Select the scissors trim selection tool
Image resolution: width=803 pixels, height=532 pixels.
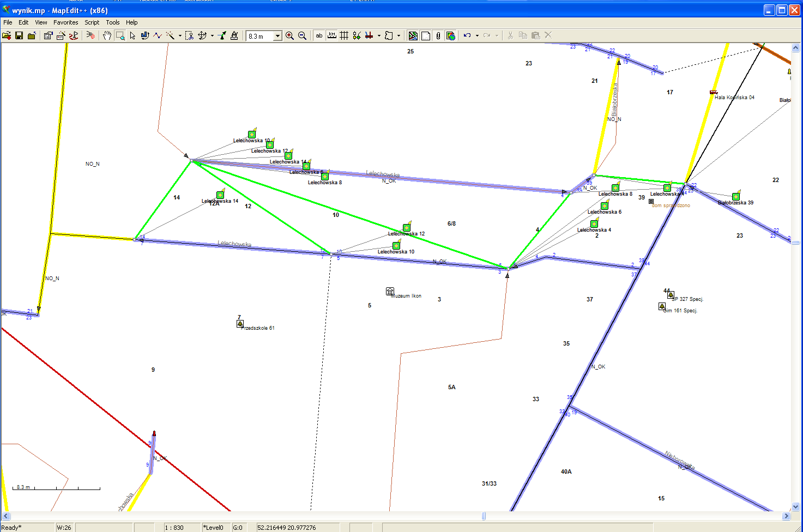point(189,35)
